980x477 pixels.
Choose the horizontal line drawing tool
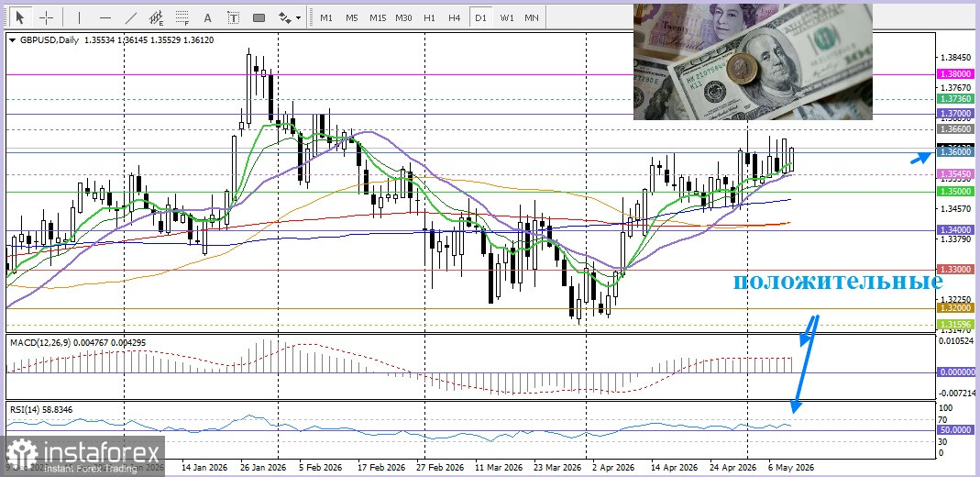[x=105, y=17]
